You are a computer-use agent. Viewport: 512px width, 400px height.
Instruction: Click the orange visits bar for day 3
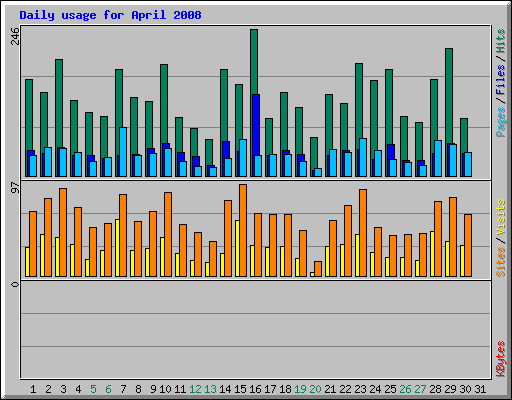63,232
